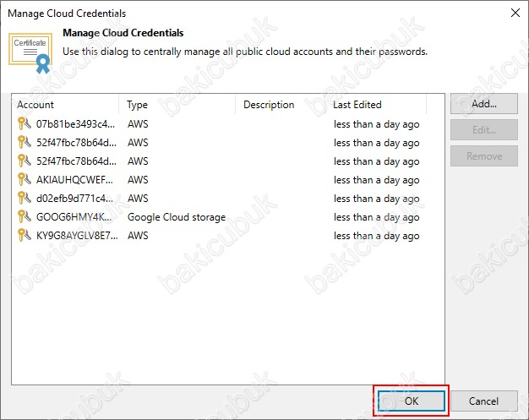
Task: Click key icon beside KY9G8AYGLV8E7 account
Action: click(x=24, y=235)
